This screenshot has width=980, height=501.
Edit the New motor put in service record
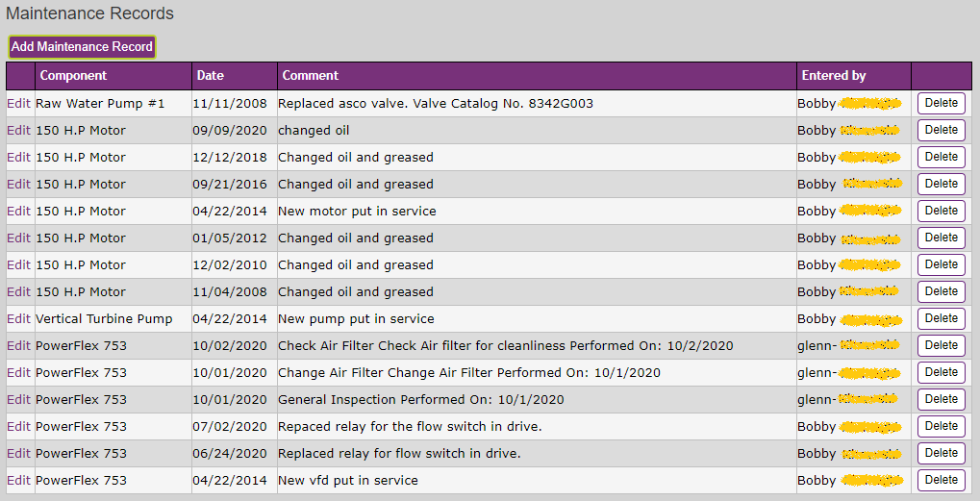pyautogui.click(x=18, y=212)
